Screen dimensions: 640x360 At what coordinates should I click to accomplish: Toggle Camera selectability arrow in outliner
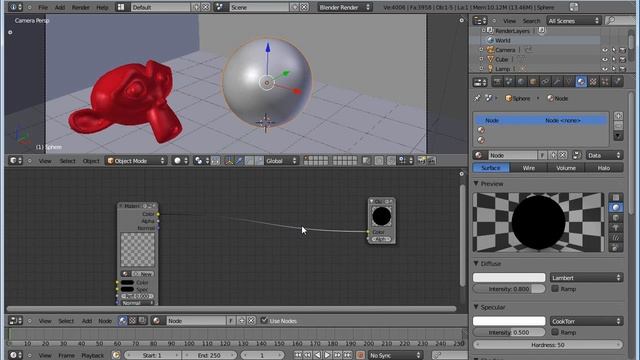click(613, 50)
